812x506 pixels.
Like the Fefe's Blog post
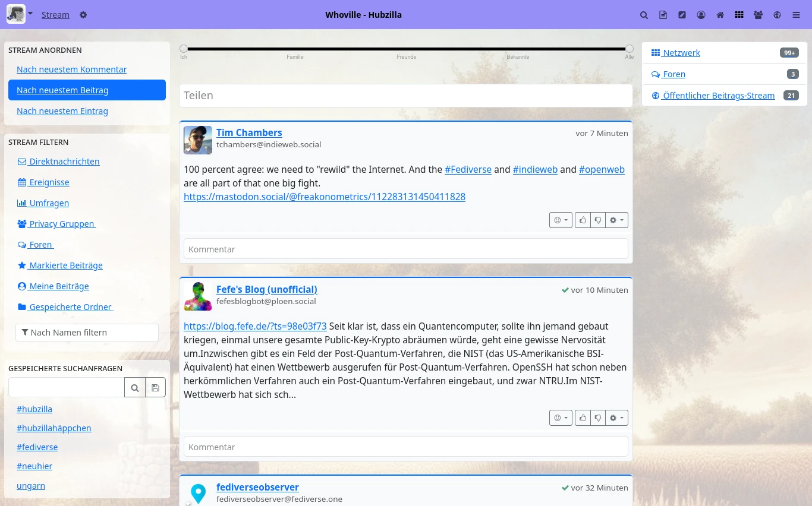(x=583, y=418)
